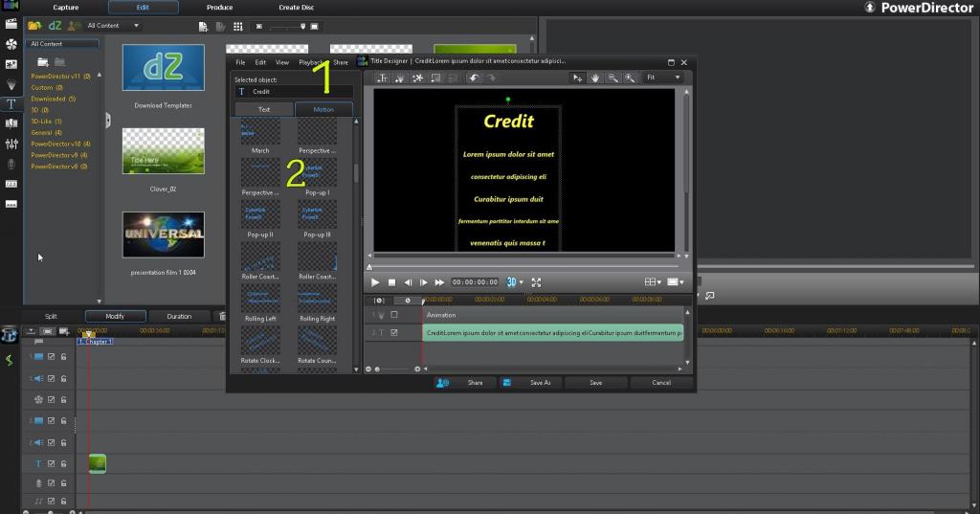Open the 3D mode dropdown arrow

(522, 282)
